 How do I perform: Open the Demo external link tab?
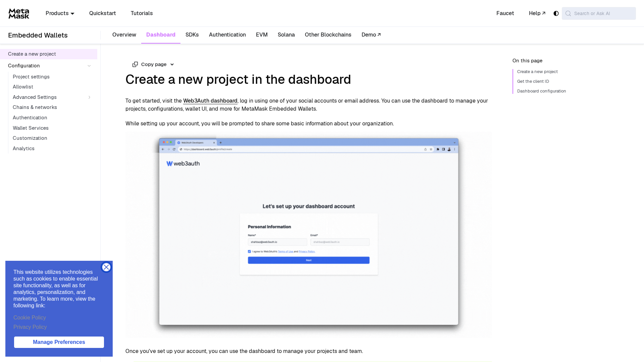click(371, 35)
